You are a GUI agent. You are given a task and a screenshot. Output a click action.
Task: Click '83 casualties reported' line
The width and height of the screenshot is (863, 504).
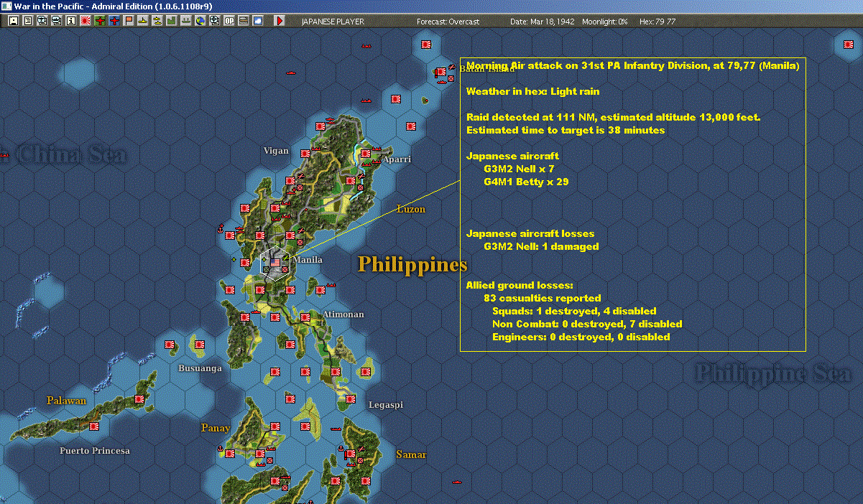click(543, 298)
